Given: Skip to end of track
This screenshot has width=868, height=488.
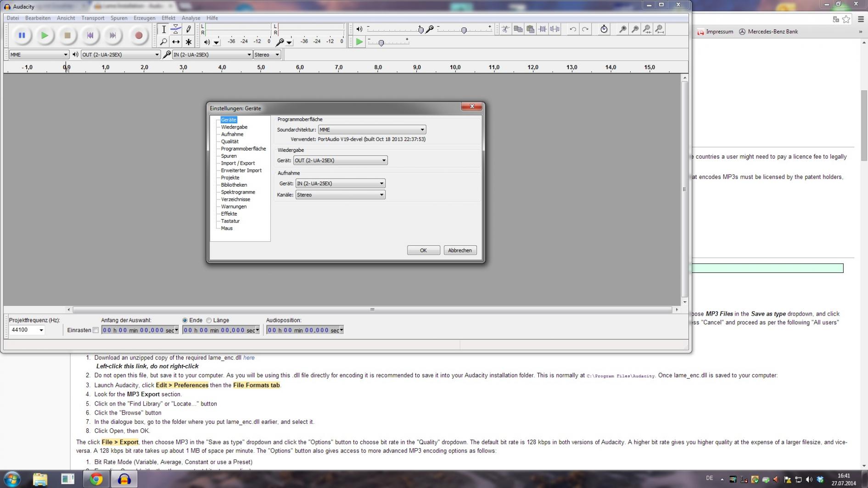Looking at the screenshot, I should (113, 35).
